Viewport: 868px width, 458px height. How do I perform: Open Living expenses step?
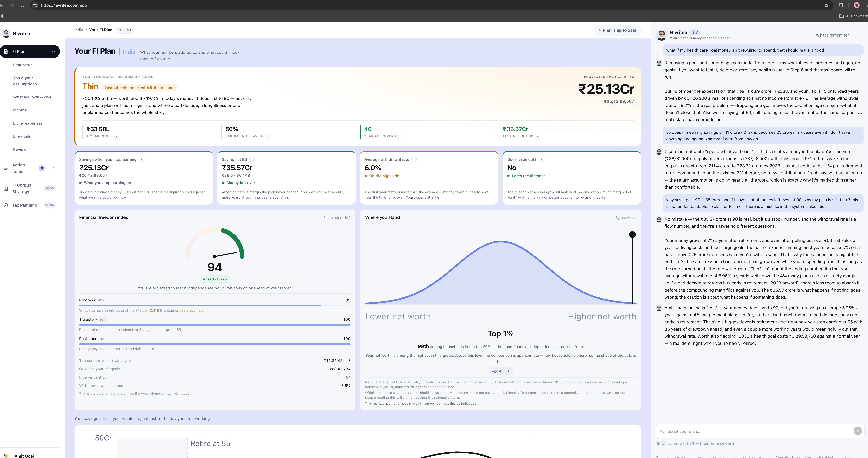(28, 123)
